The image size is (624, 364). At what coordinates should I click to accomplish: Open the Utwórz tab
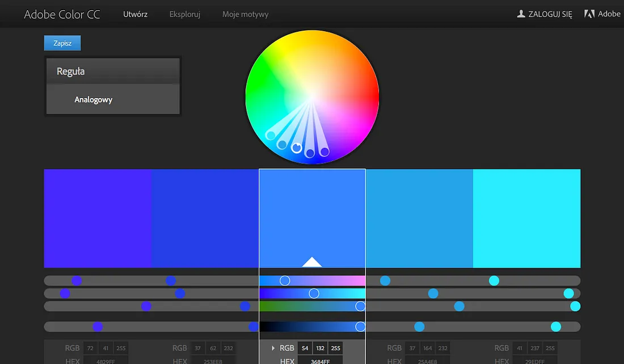coord(135,14)
